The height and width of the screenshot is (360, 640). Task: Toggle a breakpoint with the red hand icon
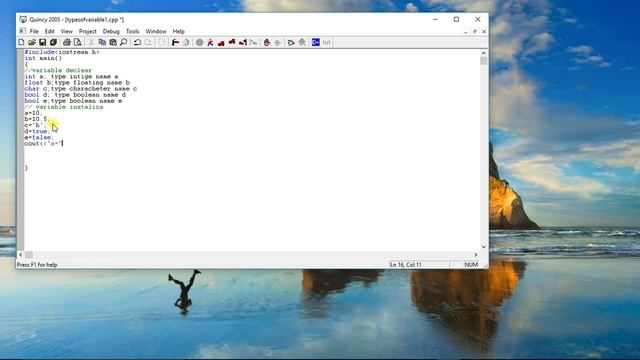point(267,42)
